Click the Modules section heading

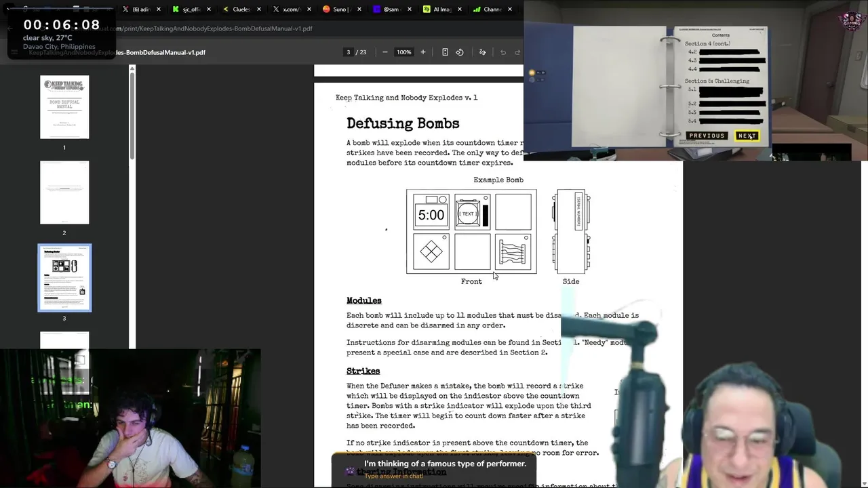[364, 300]
